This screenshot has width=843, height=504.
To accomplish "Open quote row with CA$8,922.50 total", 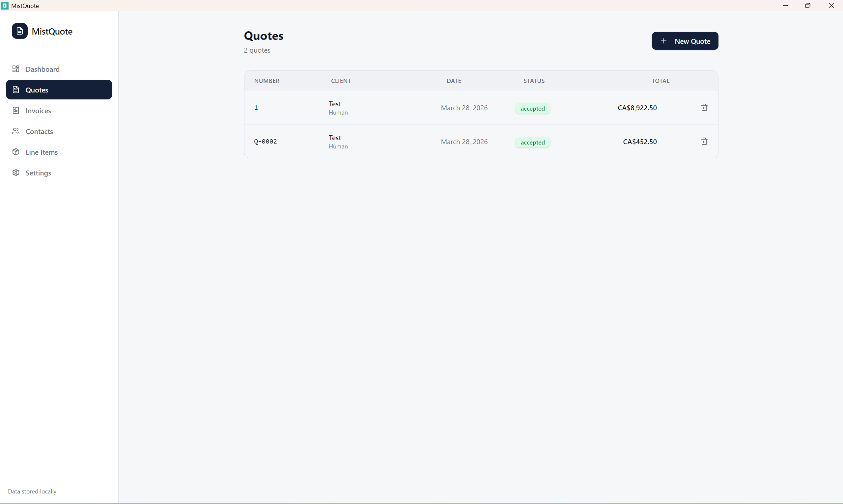I will point(637,108).
